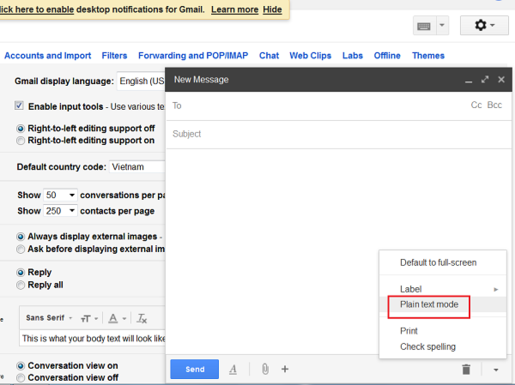Click the input tools keyboard icon
Viewport: 515px width, 385px height.
tap(424, 26)
